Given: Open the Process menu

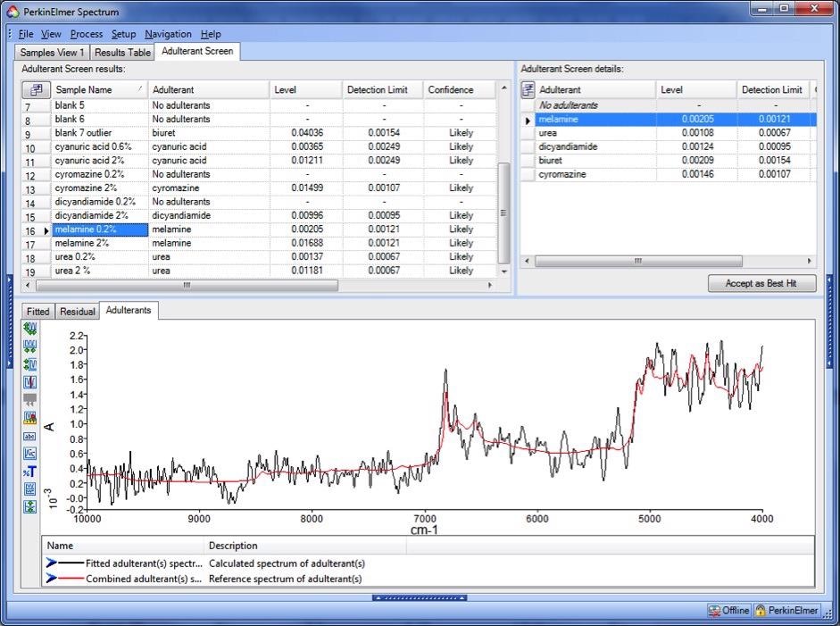Looking at the screenshot, I should (87, 34).
